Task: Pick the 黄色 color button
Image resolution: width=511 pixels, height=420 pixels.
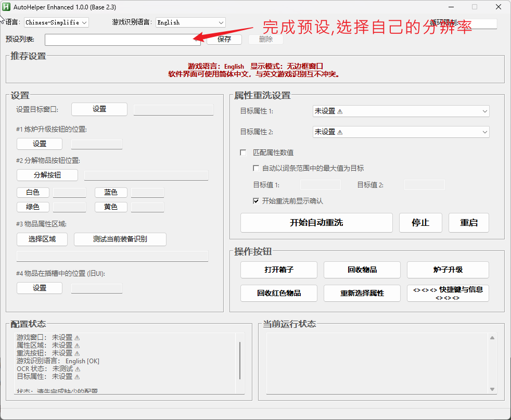Action: tap(111, 207)
